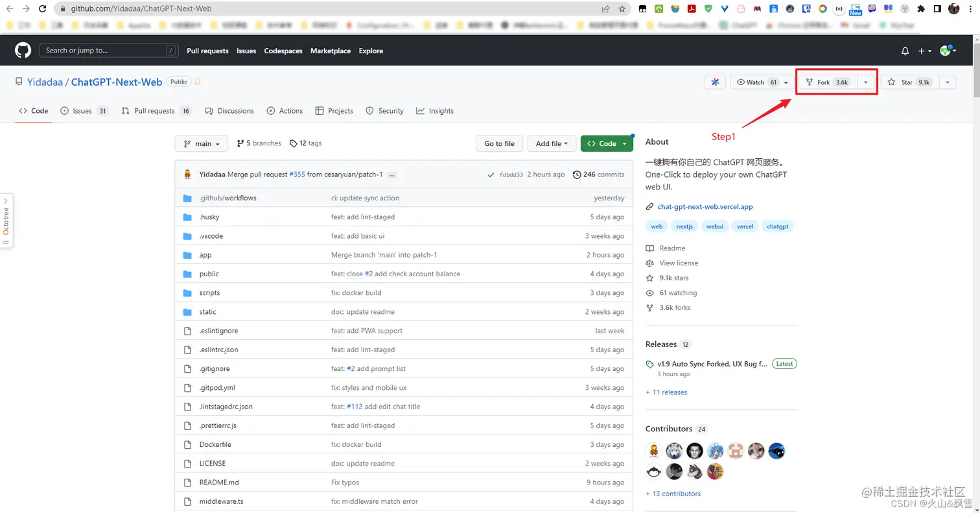Open the create new plus dropdown
This screenshot has height=513, width=980.
click(925, 51)
